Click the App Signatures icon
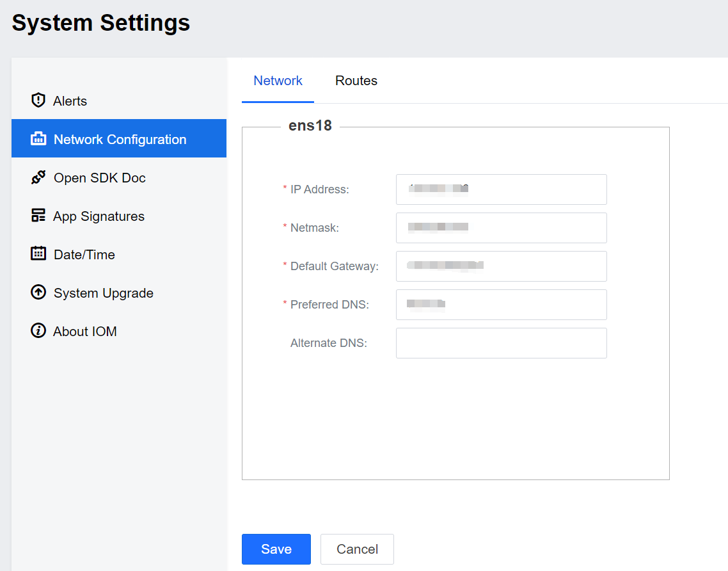Screen dimensions: 728x571 click(x=38, y=216)
